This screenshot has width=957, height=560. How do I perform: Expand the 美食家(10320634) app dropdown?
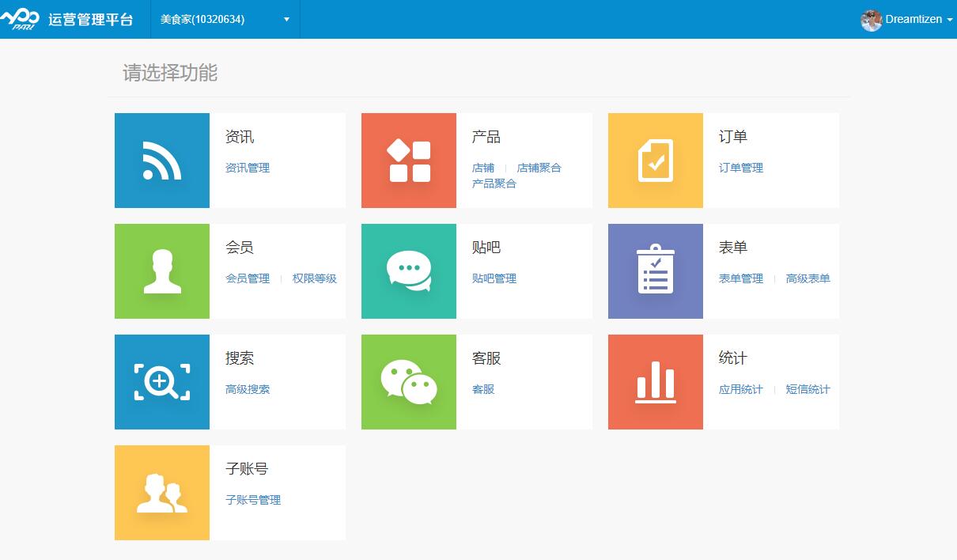pyautogui.click(x=225, y=20)
